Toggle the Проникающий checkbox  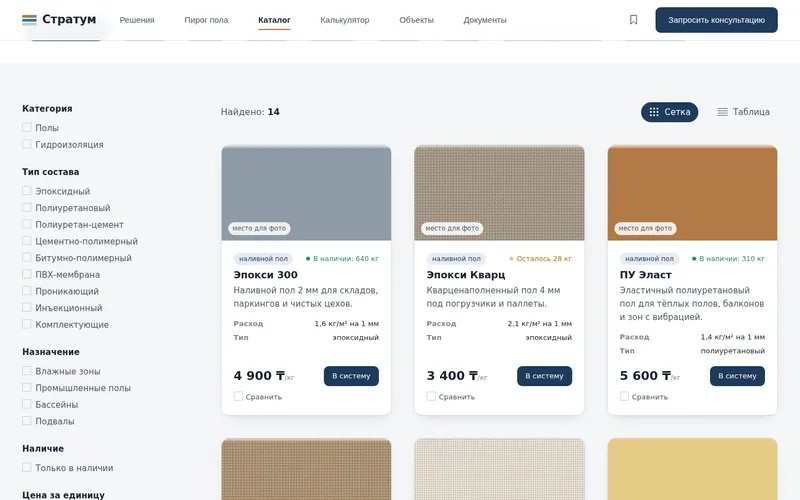(x=27, y=290)
